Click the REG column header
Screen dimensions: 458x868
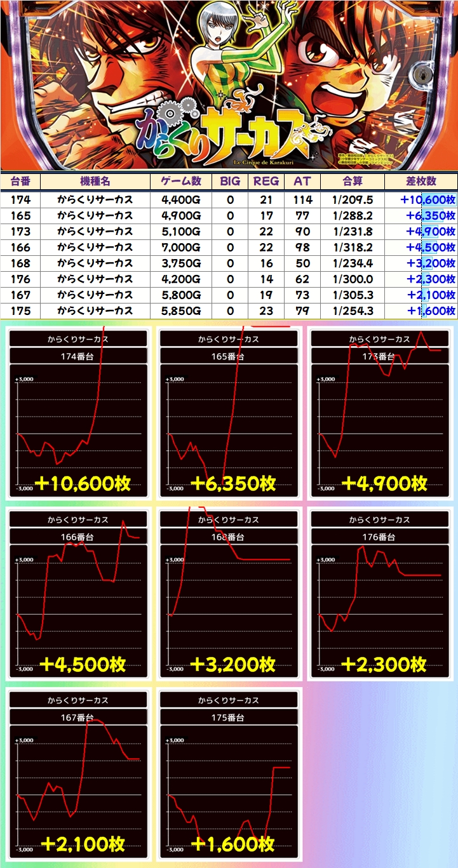tap(266, 181)
